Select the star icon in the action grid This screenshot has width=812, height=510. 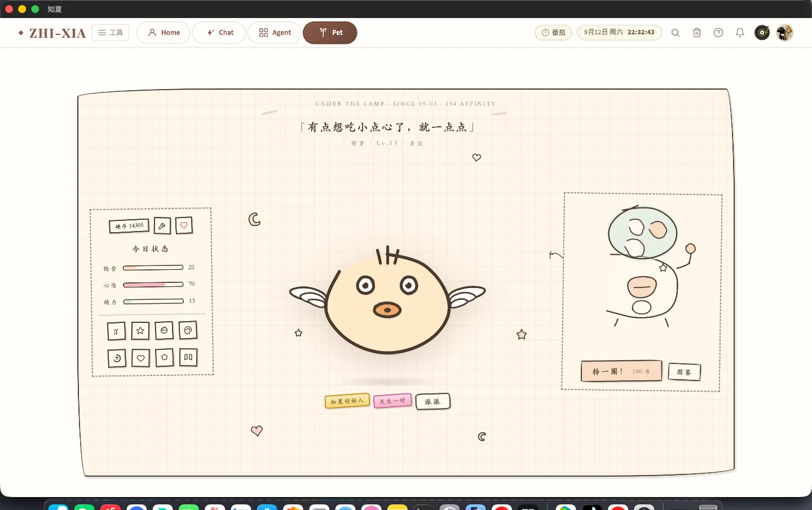pos(140,331)
